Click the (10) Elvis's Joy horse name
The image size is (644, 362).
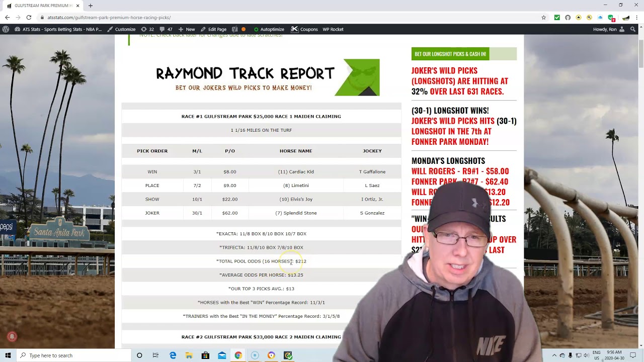coord(296,199)
